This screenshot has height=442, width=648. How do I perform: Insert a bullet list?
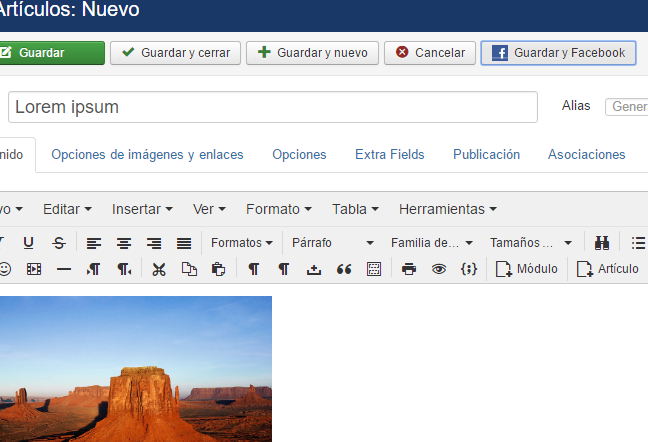638,243
